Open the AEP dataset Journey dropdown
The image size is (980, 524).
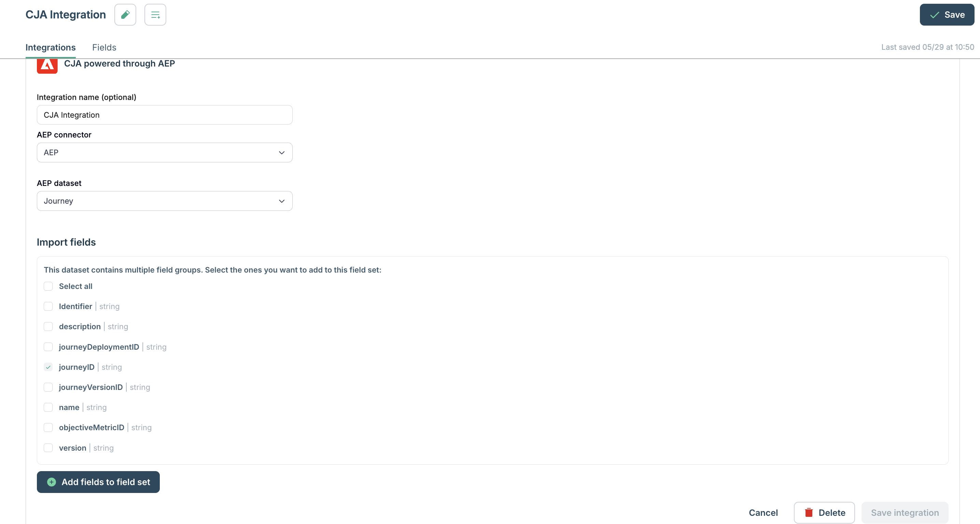(x=164, y=201)
